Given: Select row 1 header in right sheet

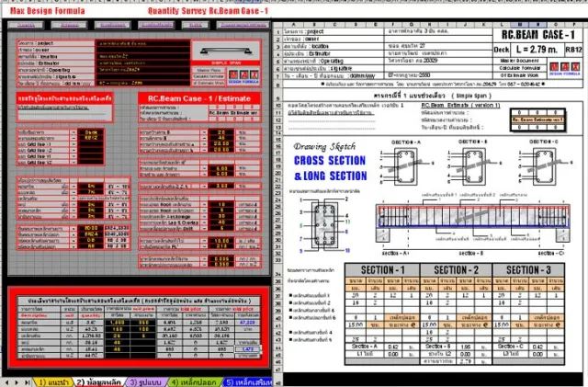Looking at the screenshot, I should [x=278, y=31].
